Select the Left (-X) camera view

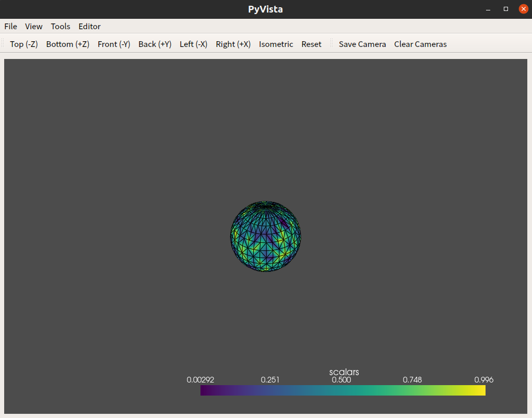[193, 44]
